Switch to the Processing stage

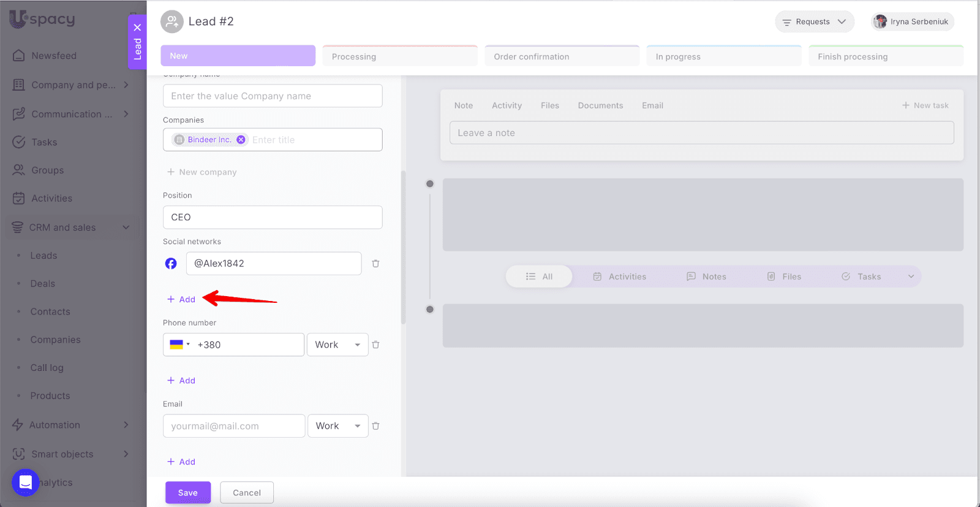tap(399, 56)
